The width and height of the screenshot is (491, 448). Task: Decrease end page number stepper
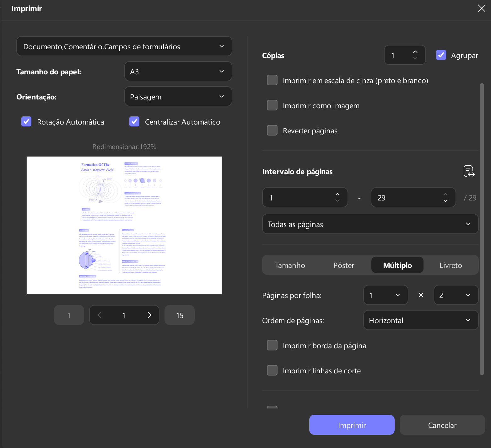point(445,201)
